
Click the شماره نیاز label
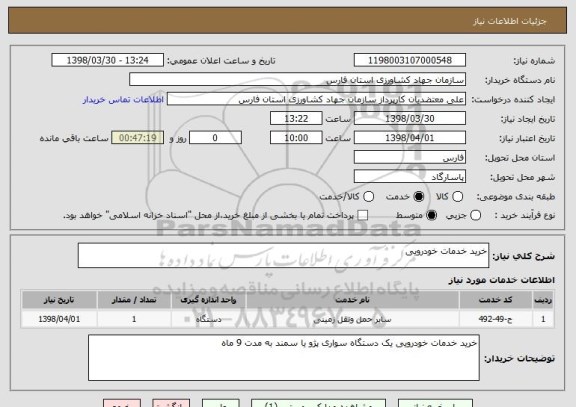click(x=534, y=61)
